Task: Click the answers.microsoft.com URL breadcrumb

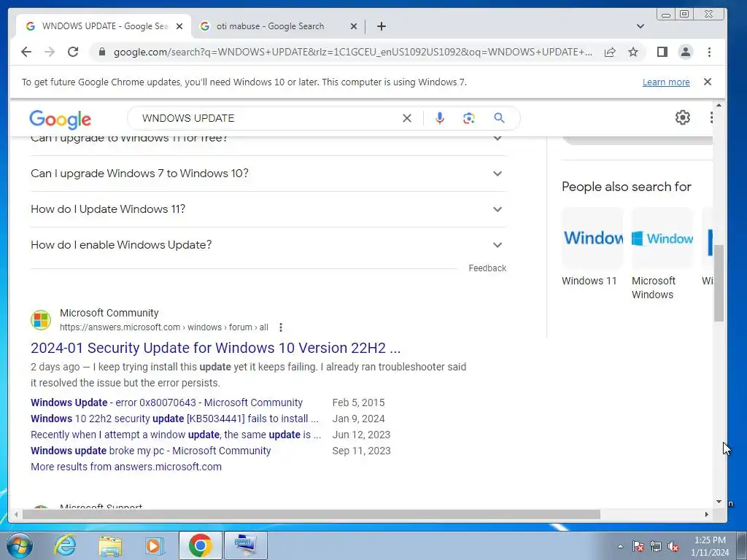Action: coord(163,327)
